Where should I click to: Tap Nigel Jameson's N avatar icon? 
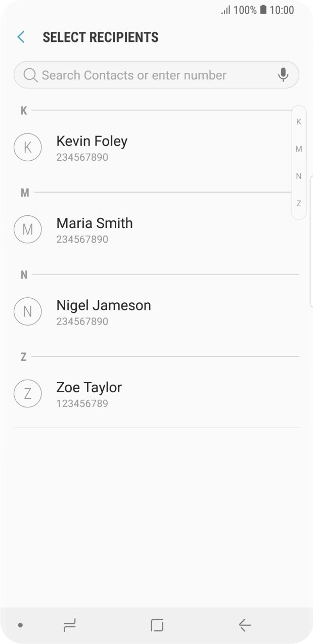(28, 311)
